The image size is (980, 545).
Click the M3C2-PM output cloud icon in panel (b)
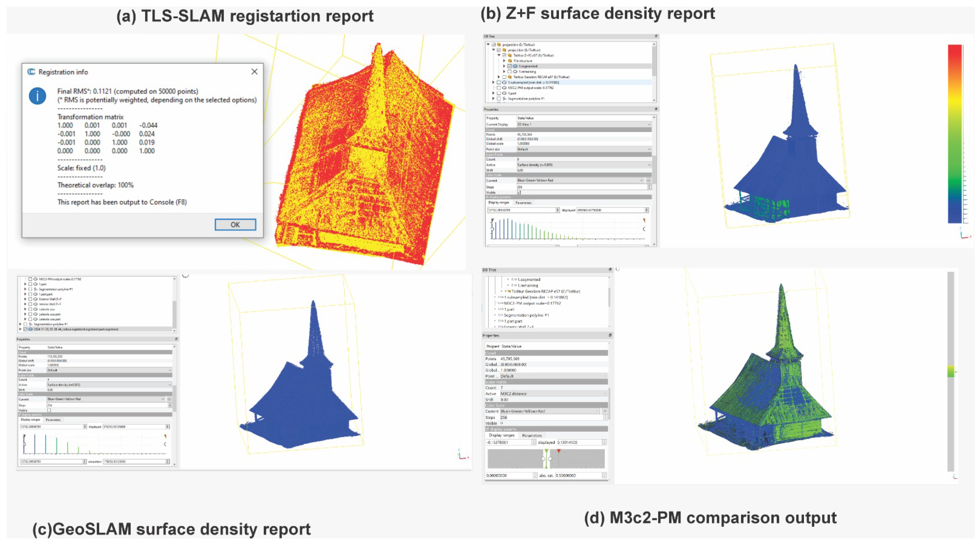coord(504,87)
